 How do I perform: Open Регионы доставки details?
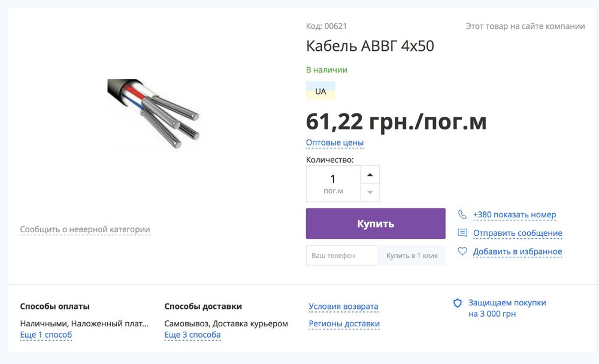click(344, 324)
